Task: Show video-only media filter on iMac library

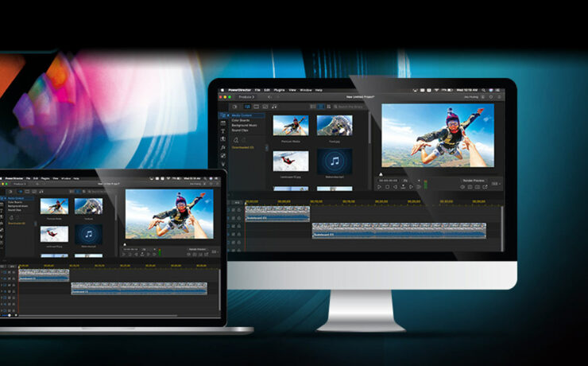Action: [256, 107]
